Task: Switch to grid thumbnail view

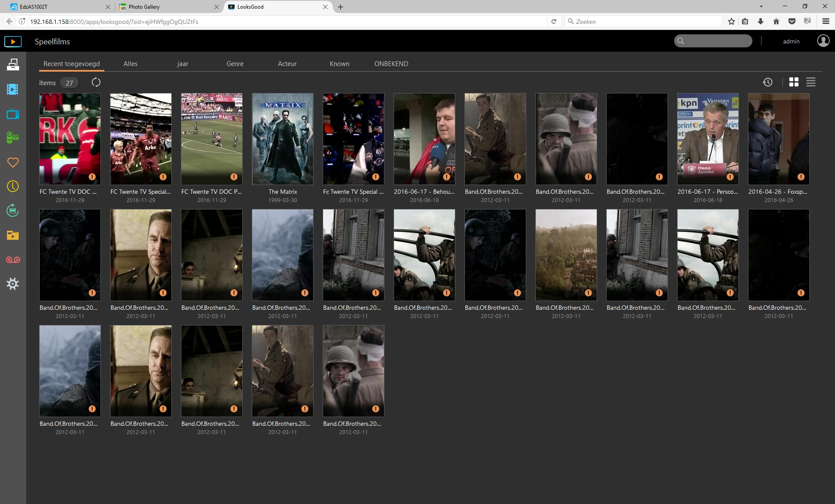Action: (794, 82)
